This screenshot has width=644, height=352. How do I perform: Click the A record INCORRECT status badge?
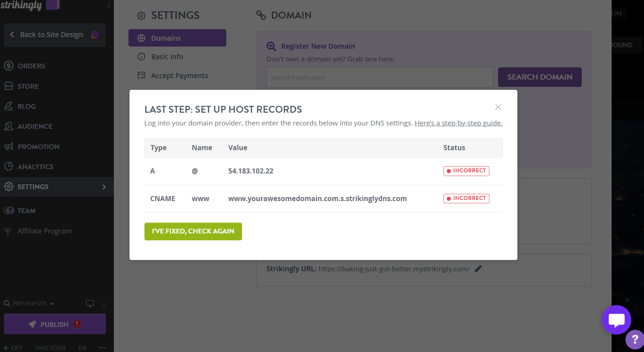466,171
